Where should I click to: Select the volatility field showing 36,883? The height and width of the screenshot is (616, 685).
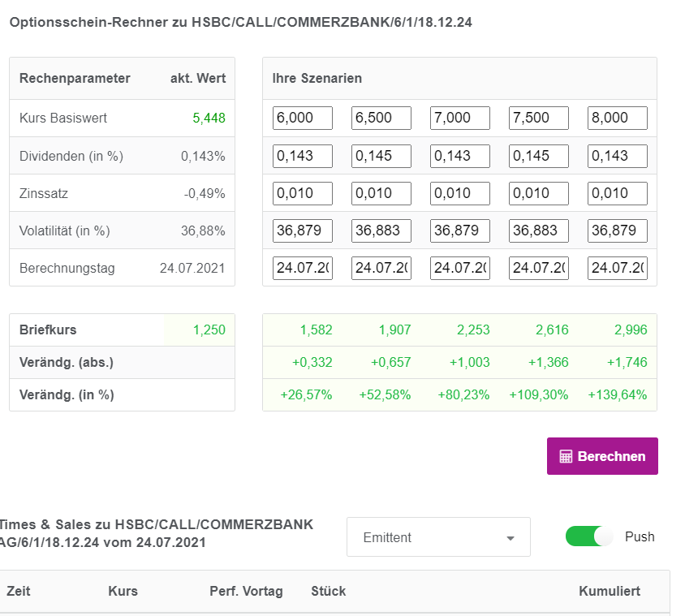[x=381, y=230]
